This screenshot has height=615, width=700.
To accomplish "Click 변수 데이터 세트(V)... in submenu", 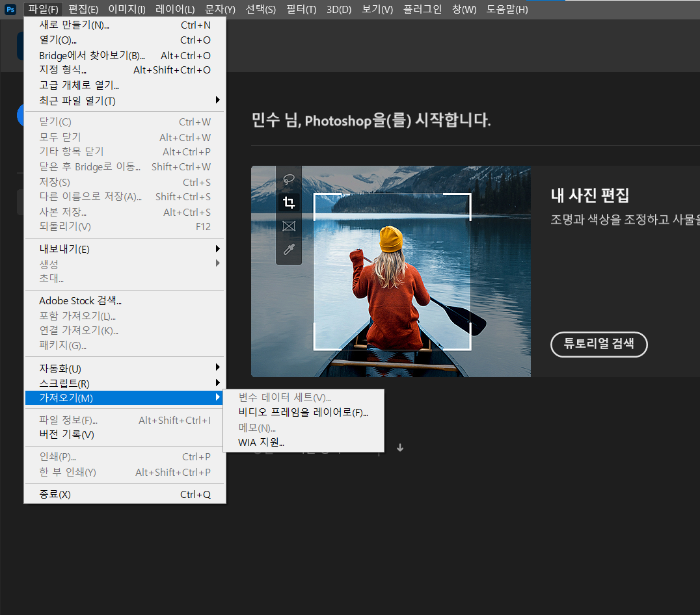I will 304,397.
